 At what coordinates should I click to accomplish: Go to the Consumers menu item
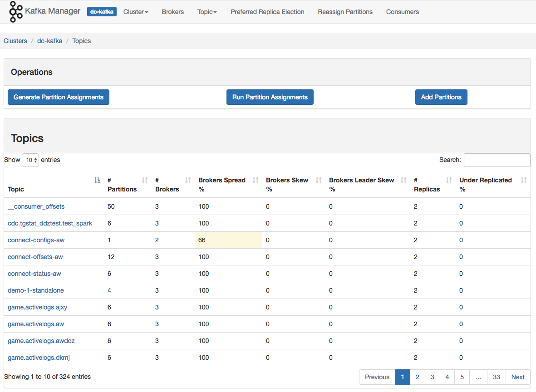[x=402, y=12]
